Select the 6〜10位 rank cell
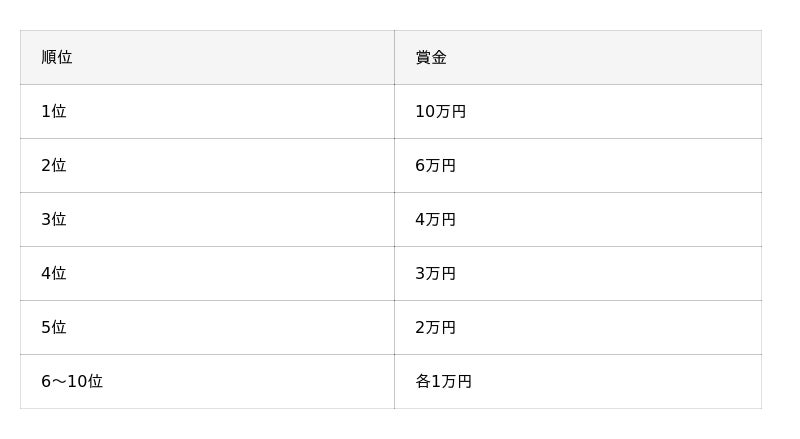This screenshot has width=800, height=439. (x=72, y=381)
